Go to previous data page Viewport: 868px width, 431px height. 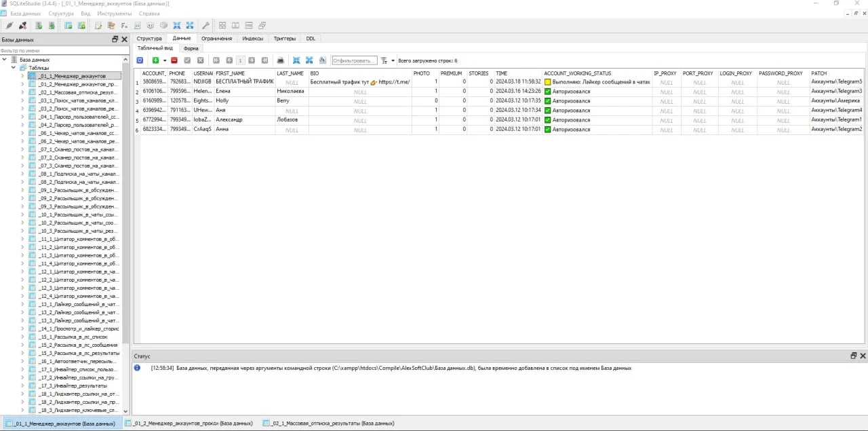tap(229, 60)
